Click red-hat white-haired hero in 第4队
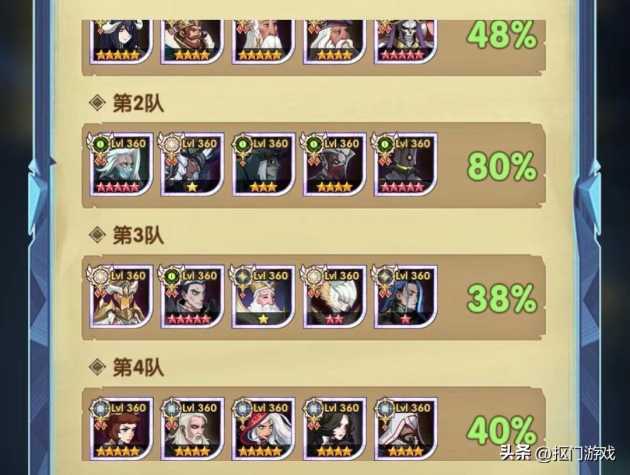 click(263, 429)
